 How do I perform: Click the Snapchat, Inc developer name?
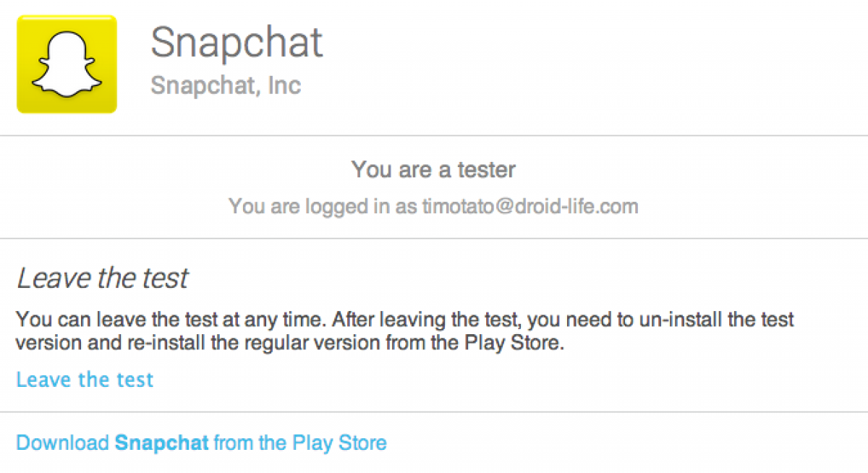(x=225, y=86)
